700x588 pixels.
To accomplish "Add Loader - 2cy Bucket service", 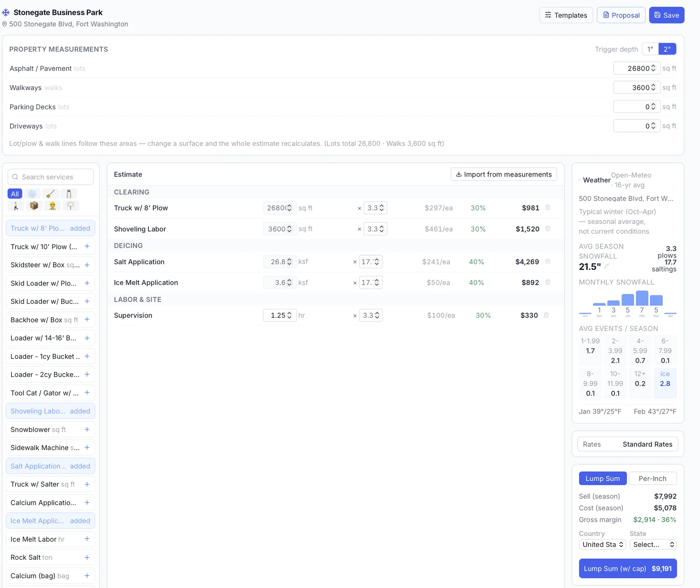I will coord(87,375).
